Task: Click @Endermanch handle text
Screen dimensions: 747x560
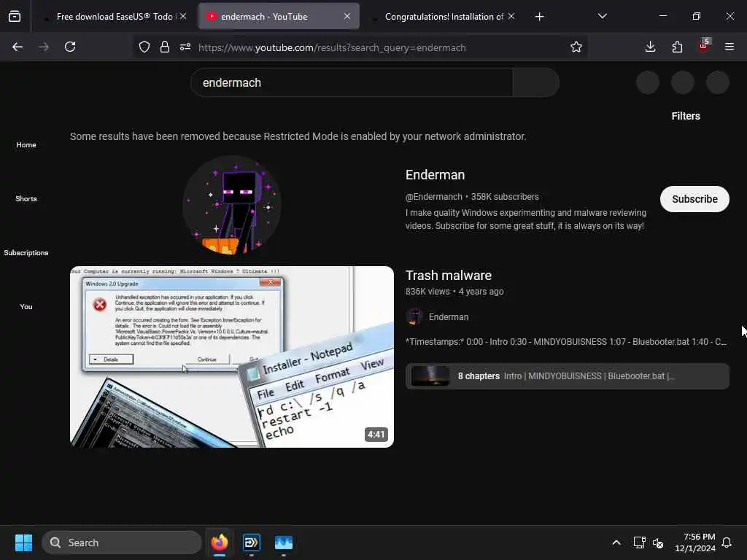Action: (433, 197)
